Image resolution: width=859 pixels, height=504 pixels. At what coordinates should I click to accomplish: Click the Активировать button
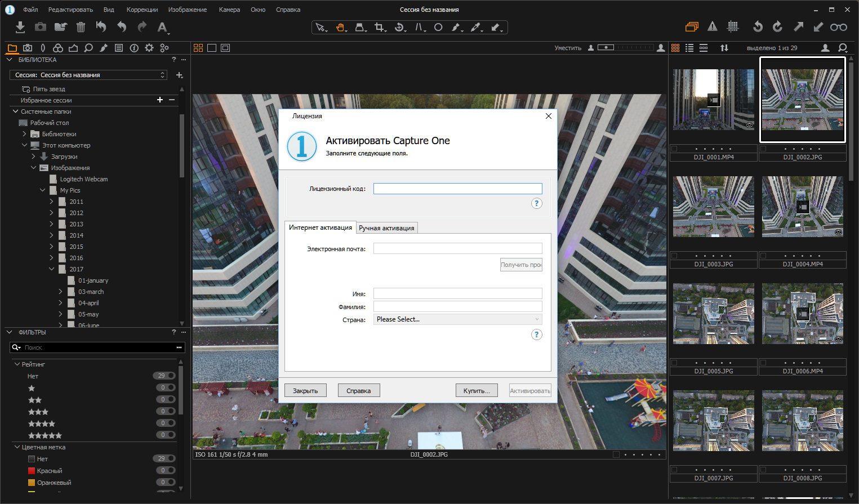point(530,390)
